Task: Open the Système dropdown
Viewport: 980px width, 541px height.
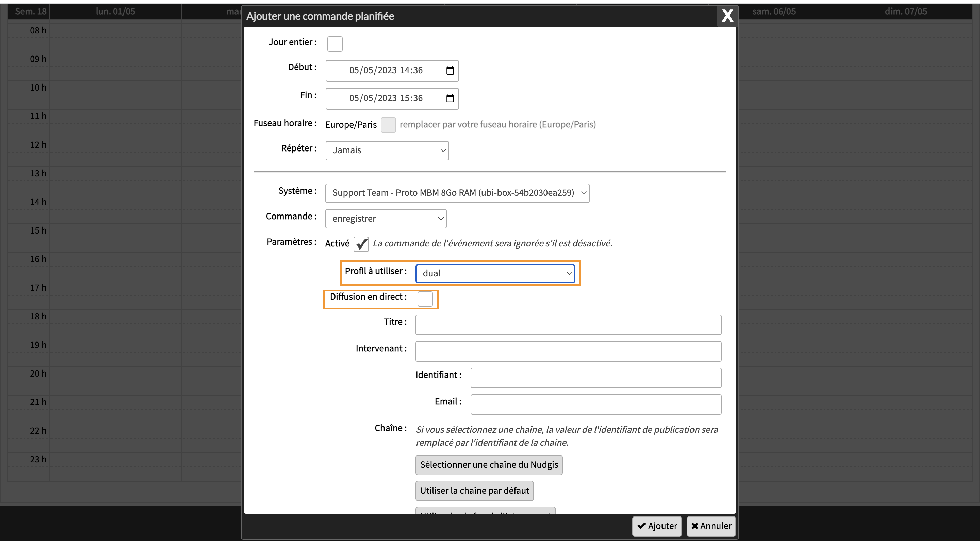Action: click(457, 193)
